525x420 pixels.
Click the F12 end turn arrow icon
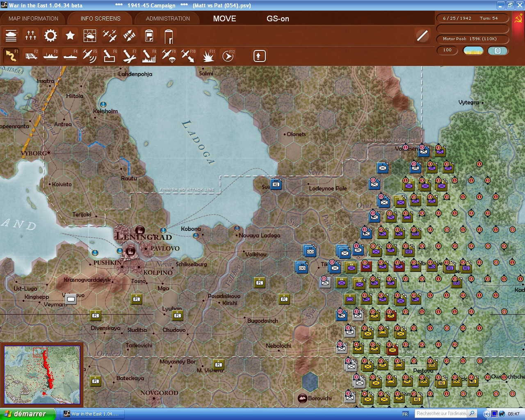click(228, 55)
